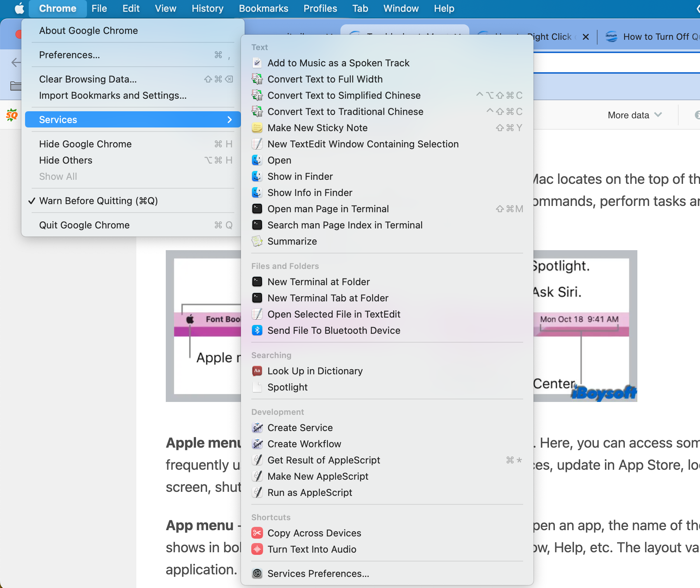Open the Help menu
The image size is (700, 588).
tap(444, 8)
